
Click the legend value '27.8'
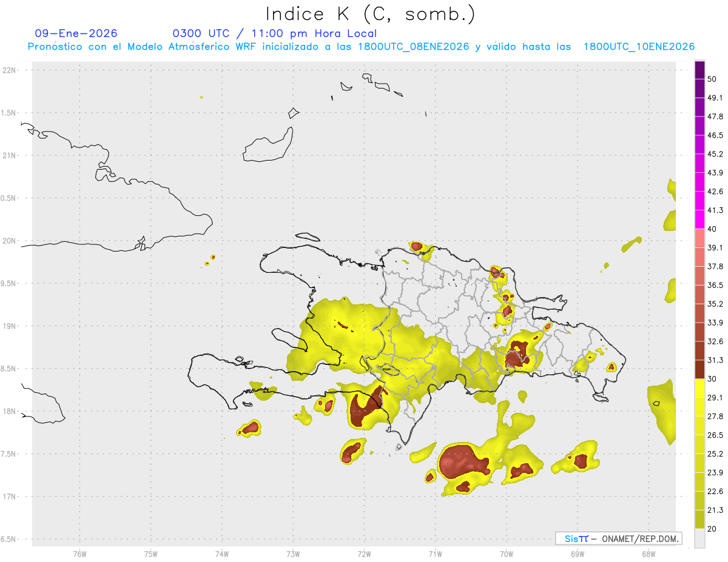point(715,416)
